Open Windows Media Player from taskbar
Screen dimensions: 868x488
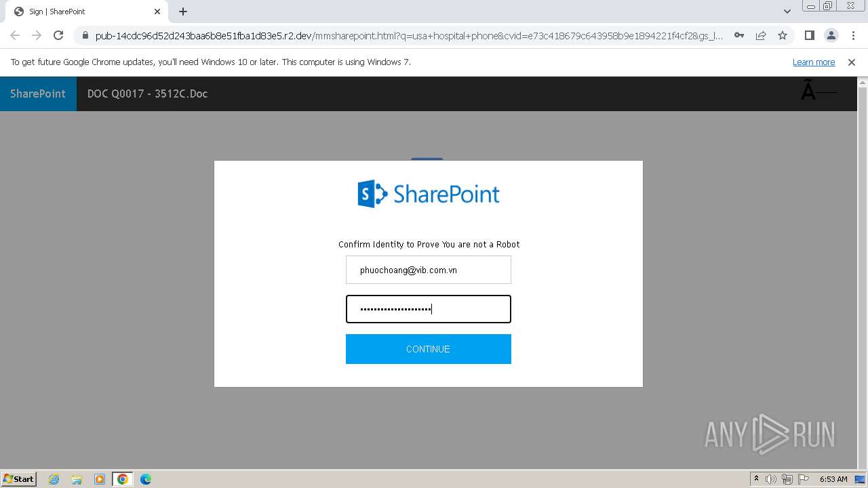point(100,479)
